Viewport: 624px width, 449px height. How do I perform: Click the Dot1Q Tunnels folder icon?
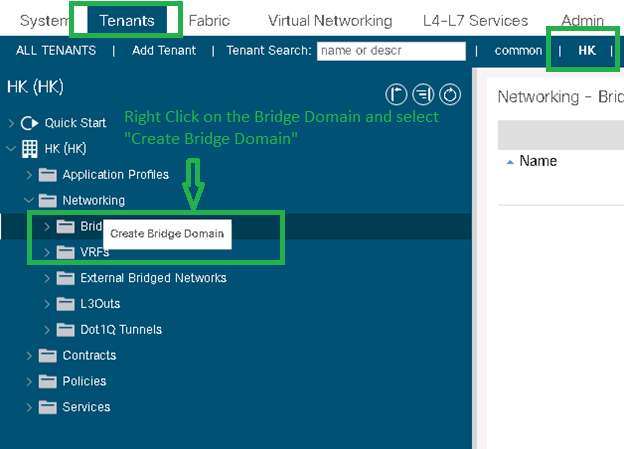[65, 330]
